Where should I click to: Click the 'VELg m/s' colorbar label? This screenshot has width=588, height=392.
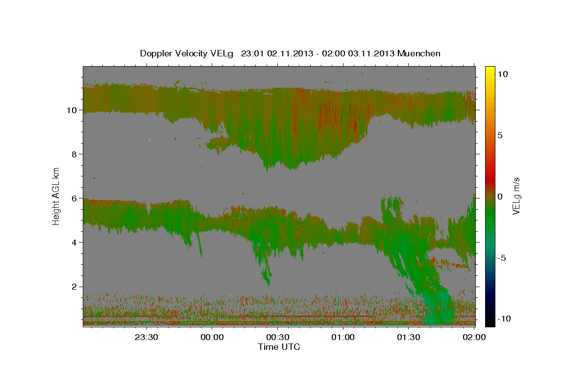[x=516, y=196]
